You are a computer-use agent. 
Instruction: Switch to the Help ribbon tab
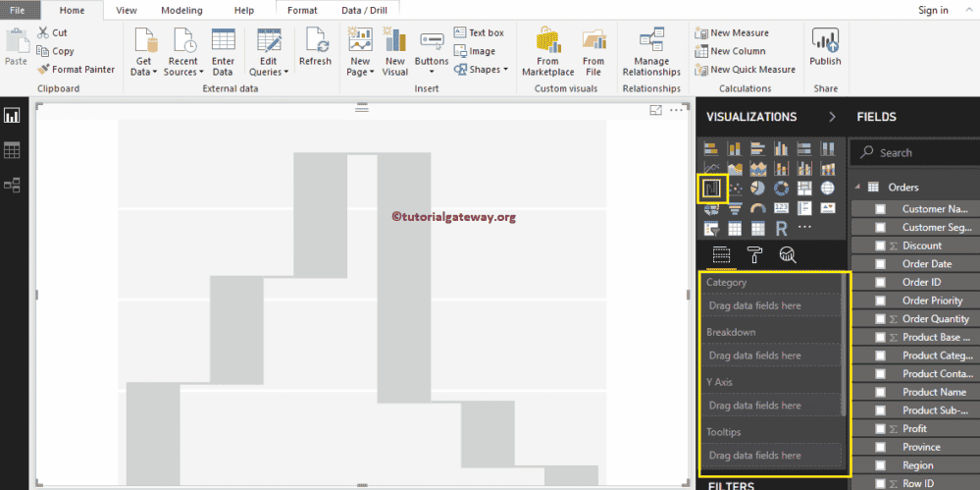coord(243,10)
